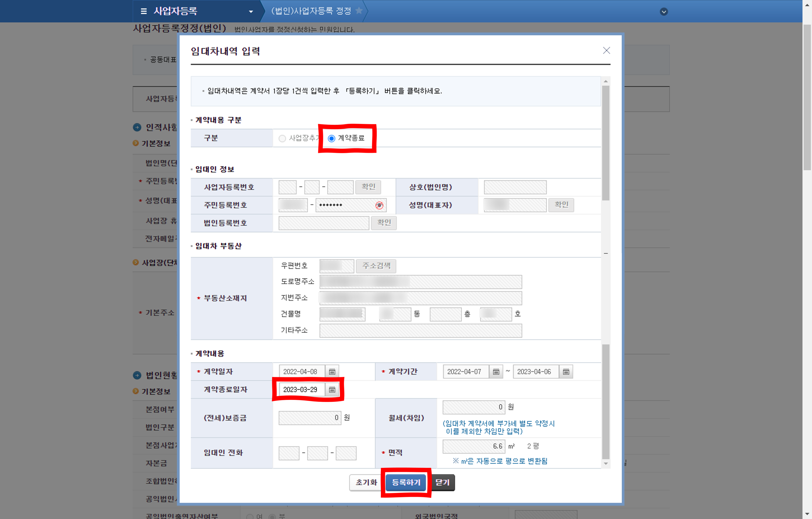Expand the 인적사항 section arrow icon
812x519 pixels.
tap(137, 127)
